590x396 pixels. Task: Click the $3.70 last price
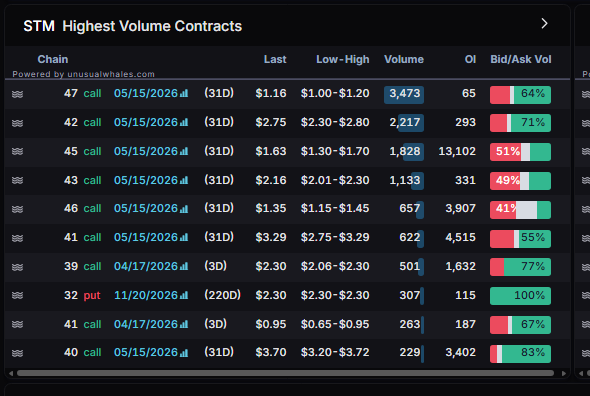click(x=271, y=353)
